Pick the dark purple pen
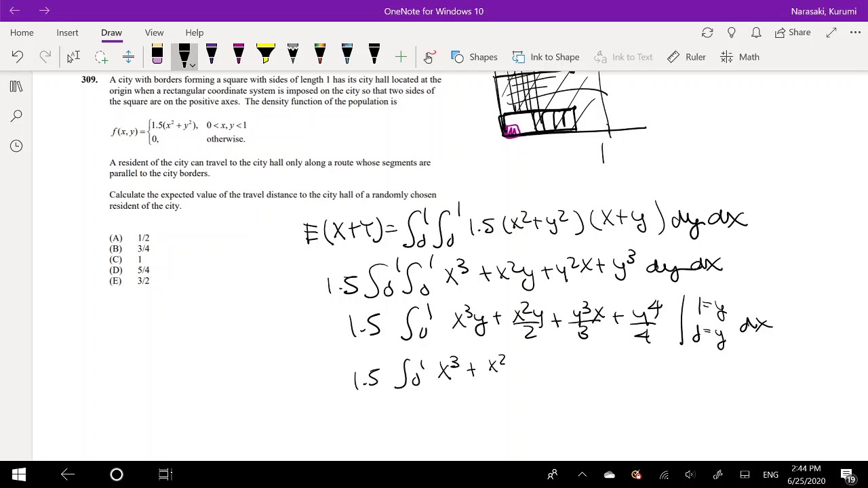Viewport: 868px width, 488px height. (212, 56)
